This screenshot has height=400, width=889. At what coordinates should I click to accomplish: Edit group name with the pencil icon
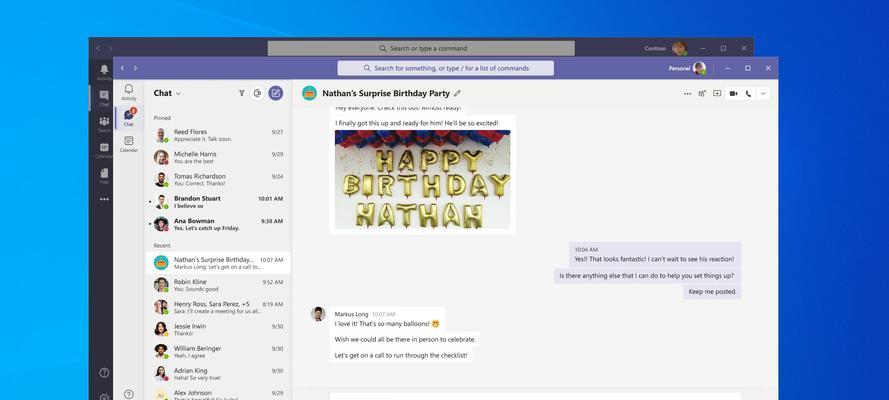click(x=458, y=93)
